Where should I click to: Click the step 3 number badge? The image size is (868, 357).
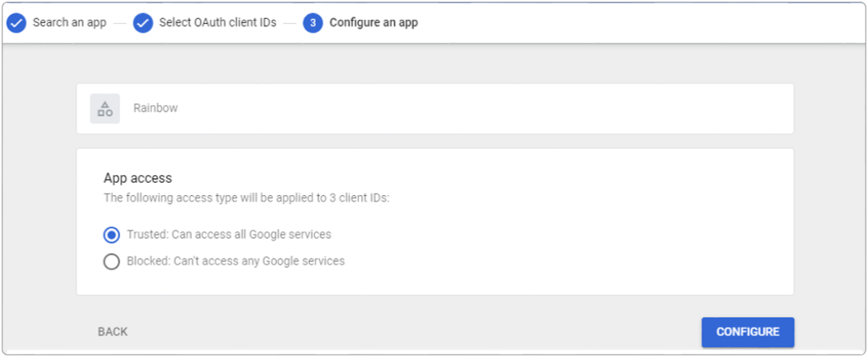tap(312, 23)
